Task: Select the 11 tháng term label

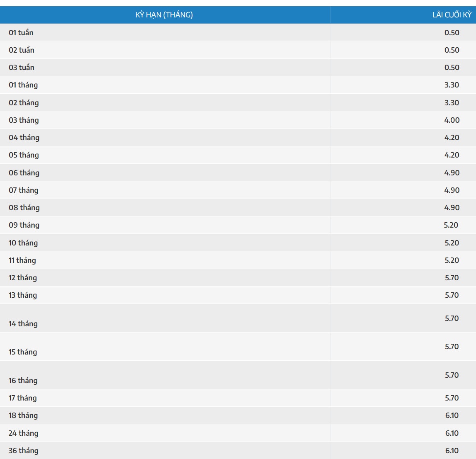Action: [22, 260]
